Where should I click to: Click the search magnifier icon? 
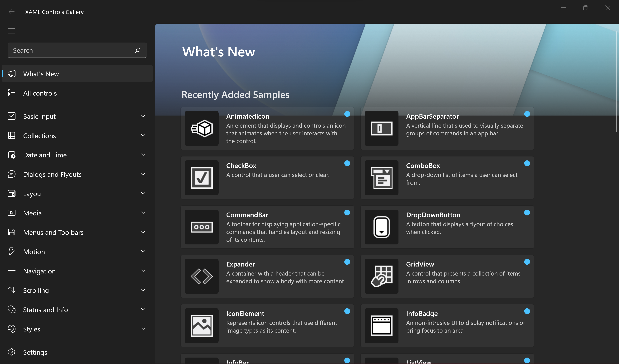point(138,50)
